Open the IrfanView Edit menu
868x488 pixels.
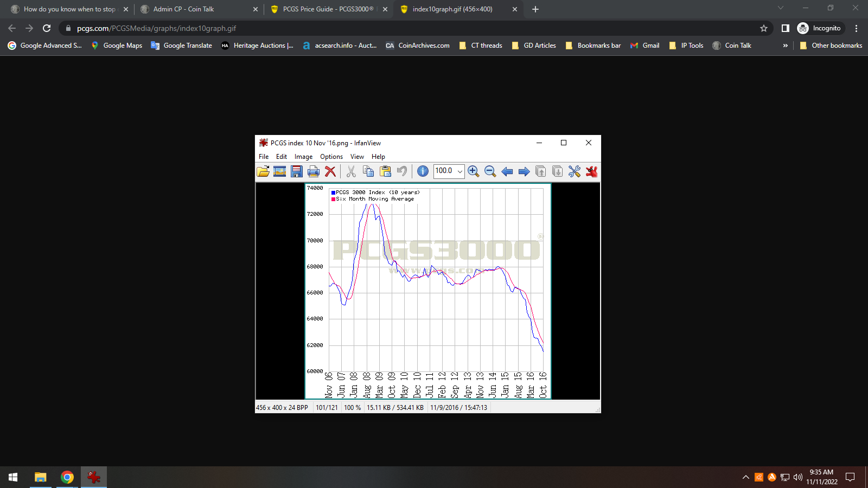pos(282,157)
